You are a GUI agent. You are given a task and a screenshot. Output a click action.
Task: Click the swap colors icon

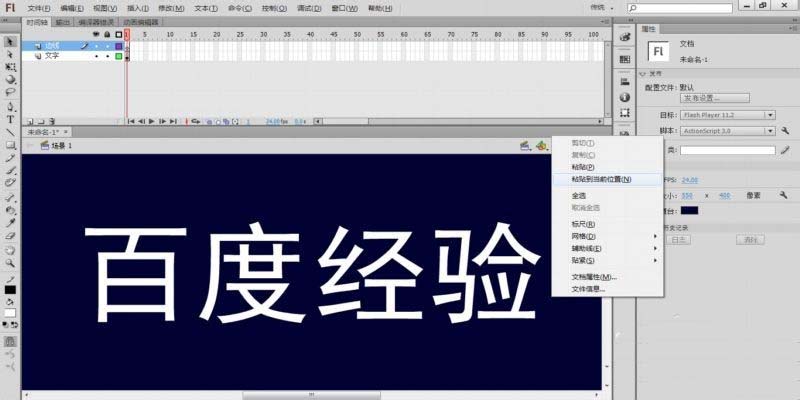(15, 324)
